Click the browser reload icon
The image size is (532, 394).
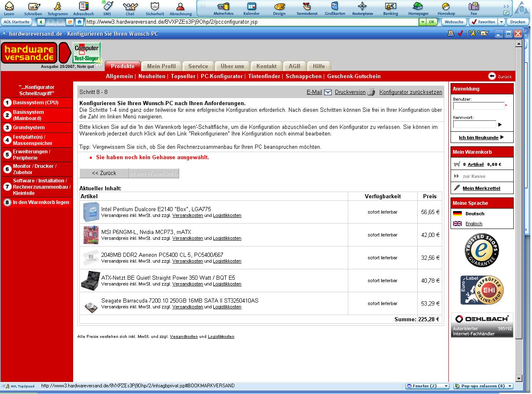pyautogui.click(x=70, y=22)
